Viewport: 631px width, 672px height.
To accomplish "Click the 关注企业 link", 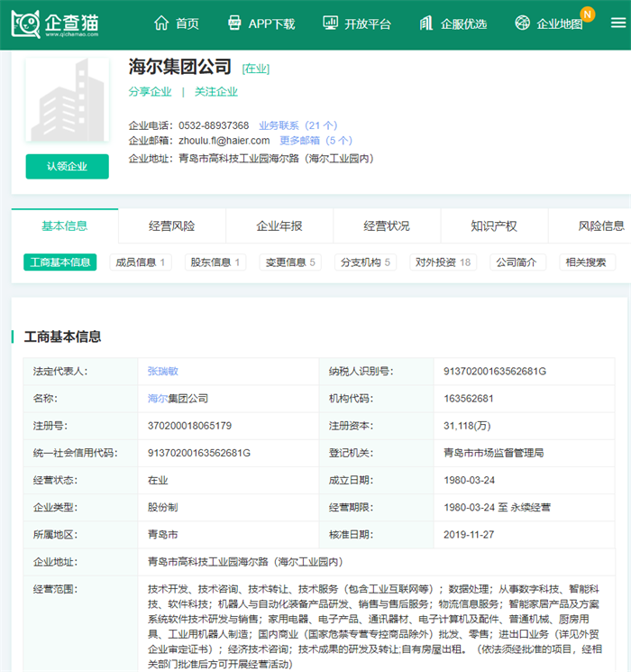I will coord(216,92).
